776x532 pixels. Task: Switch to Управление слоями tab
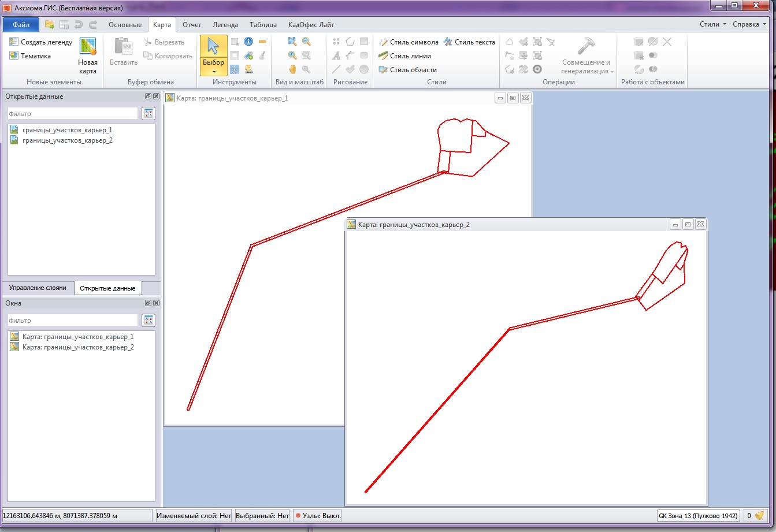point(38,288)
